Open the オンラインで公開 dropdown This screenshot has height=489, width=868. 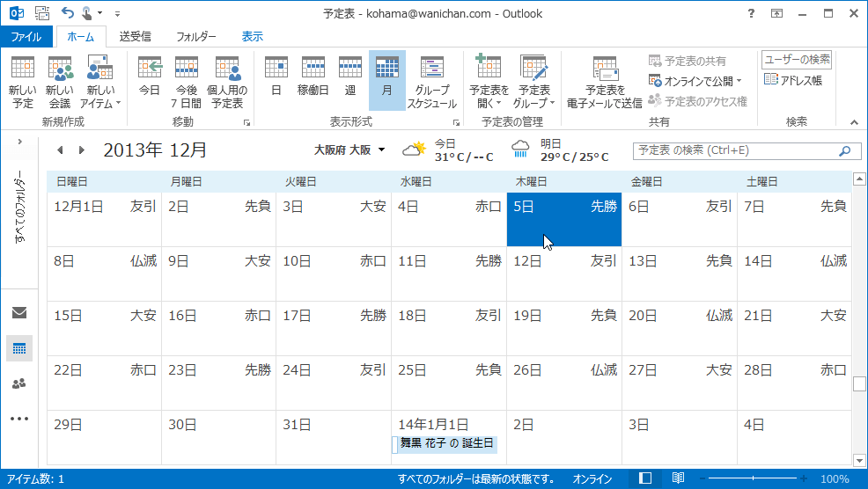695,81
